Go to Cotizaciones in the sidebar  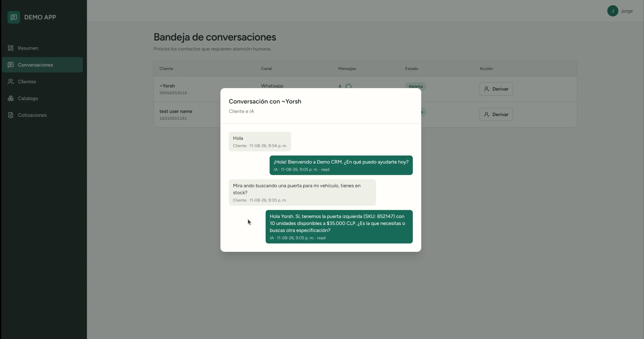coord(42,115)
